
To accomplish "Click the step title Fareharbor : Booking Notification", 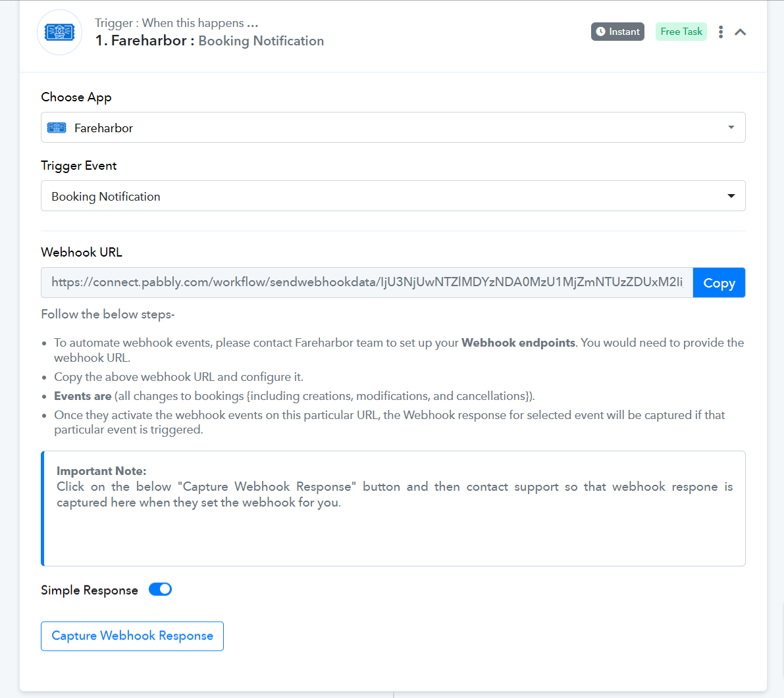I will (209, 41).
